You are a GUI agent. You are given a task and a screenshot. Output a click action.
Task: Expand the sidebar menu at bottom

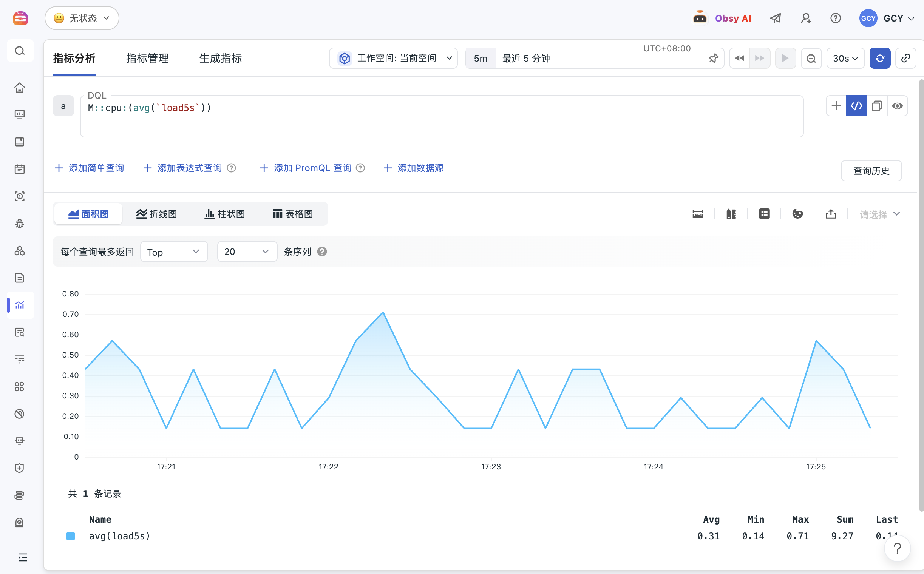pyautogui.click(x=22, y=557)
